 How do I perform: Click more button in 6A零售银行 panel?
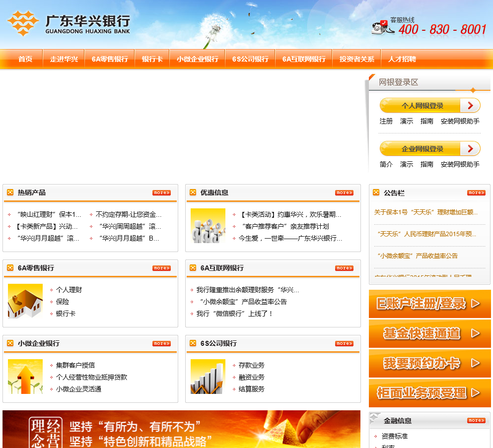click(162, 268)
